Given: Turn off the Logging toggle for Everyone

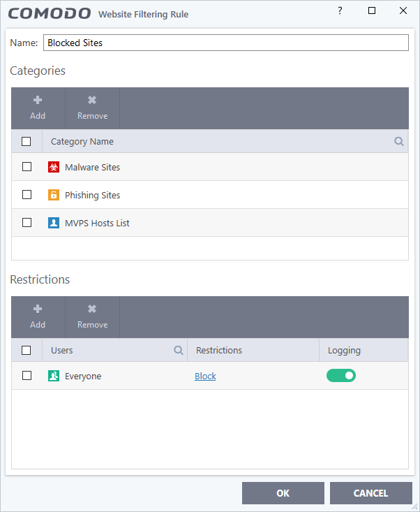Looking at the screenshot, I should (x=340, y=376).
